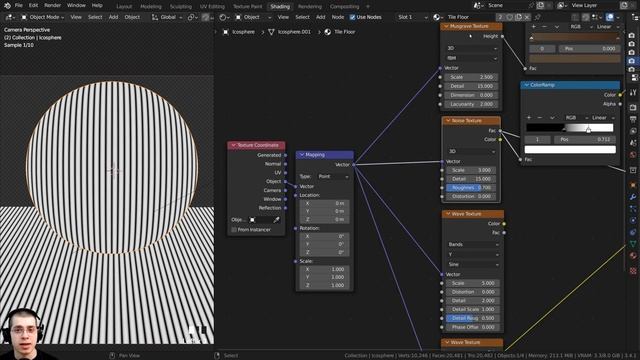Click the Scene browse icon
The width and height of the screenshot is (640, 360).
(x=478, y=6)
